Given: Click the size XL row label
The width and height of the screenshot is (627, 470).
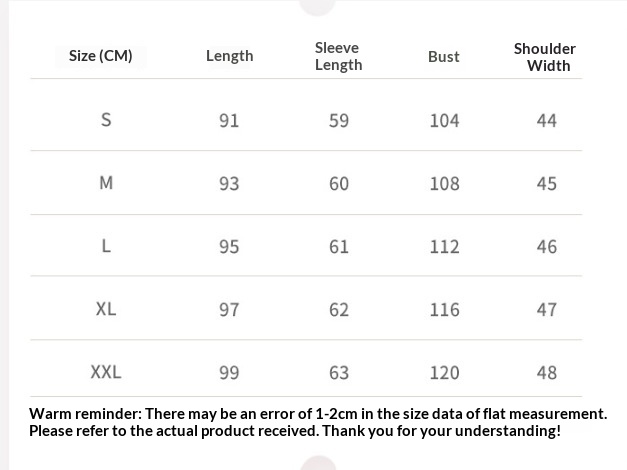Looking at the screenshot, I should pyautogui.click(x=106, y=309).
